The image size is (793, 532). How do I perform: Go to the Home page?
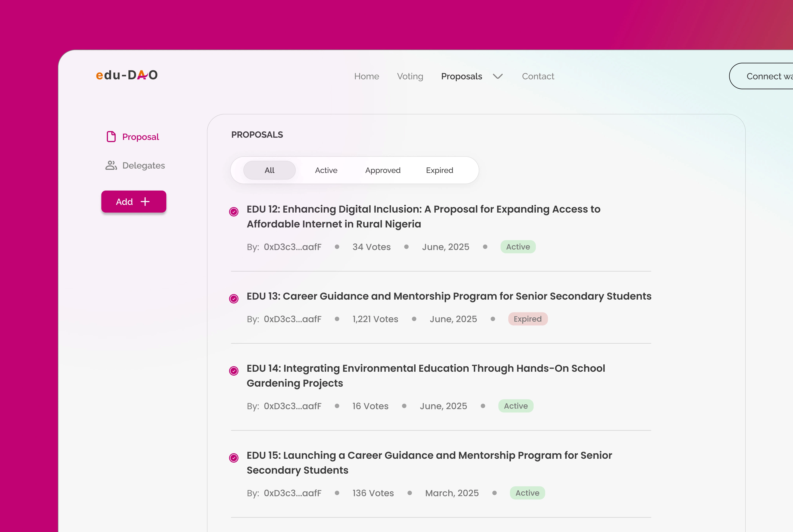(x=366, y=76)
